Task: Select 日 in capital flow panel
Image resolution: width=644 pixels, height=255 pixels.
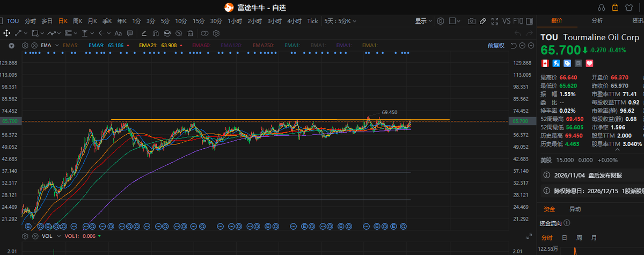Action: 564,237
